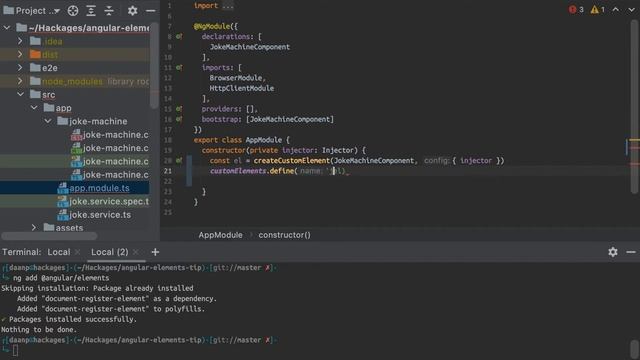Click HttpClientModule on line 13
The image size is (640, 360).
coord(242,88)
